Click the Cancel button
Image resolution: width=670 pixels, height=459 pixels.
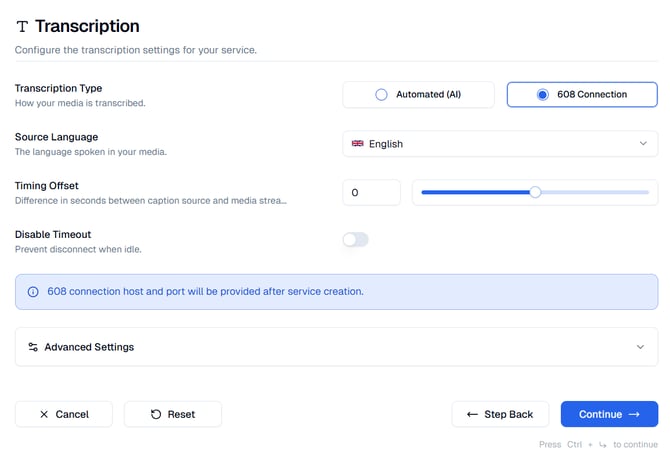tap(64, 414)
